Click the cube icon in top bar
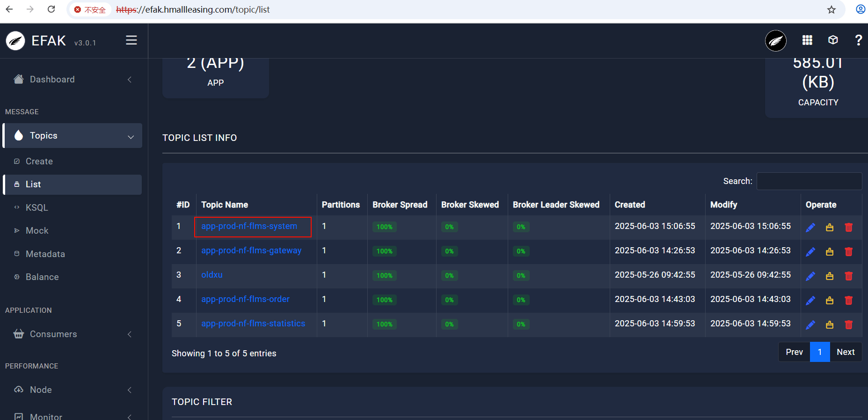The image size is (868, 420). click(833, 41)
